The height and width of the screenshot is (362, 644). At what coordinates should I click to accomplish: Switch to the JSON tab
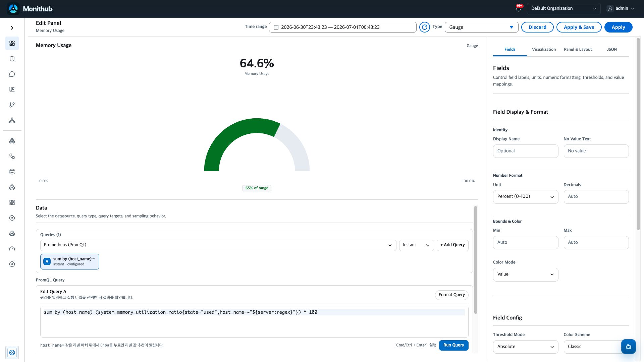click(x=611, y=49)
